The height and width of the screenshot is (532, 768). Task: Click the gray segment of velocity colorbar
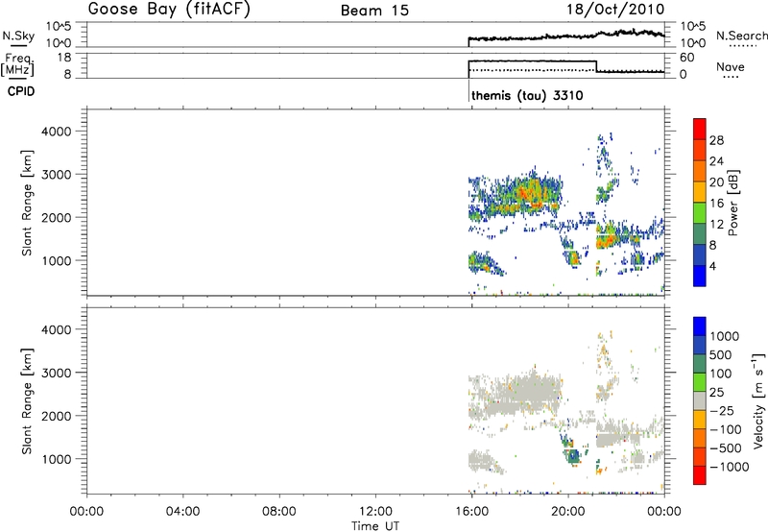(700, 400)
